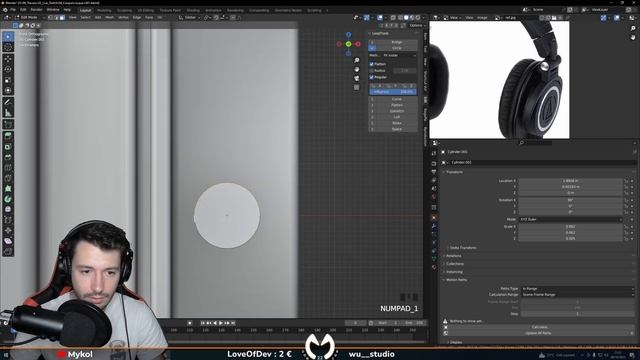
Task: Click the camera view icon in viewport
Action: point(356,78)
